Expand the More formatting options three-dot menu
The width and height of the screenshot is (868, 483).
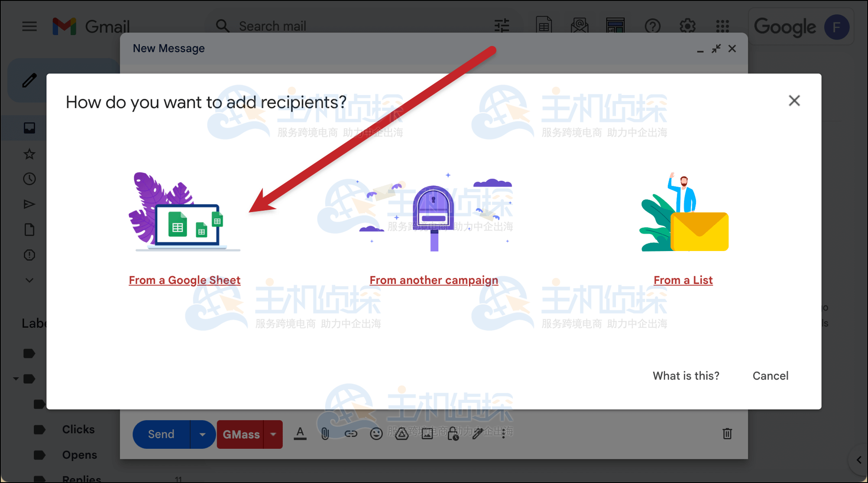pyautogui.click(x=504, y=434)
